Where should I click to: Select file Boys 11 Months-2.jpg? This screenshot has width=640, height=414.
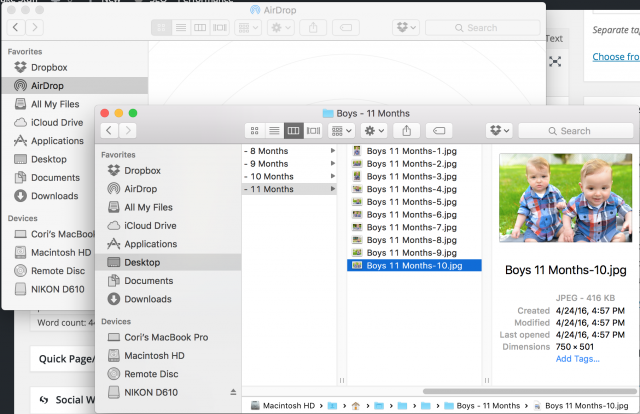pos(414,164)
